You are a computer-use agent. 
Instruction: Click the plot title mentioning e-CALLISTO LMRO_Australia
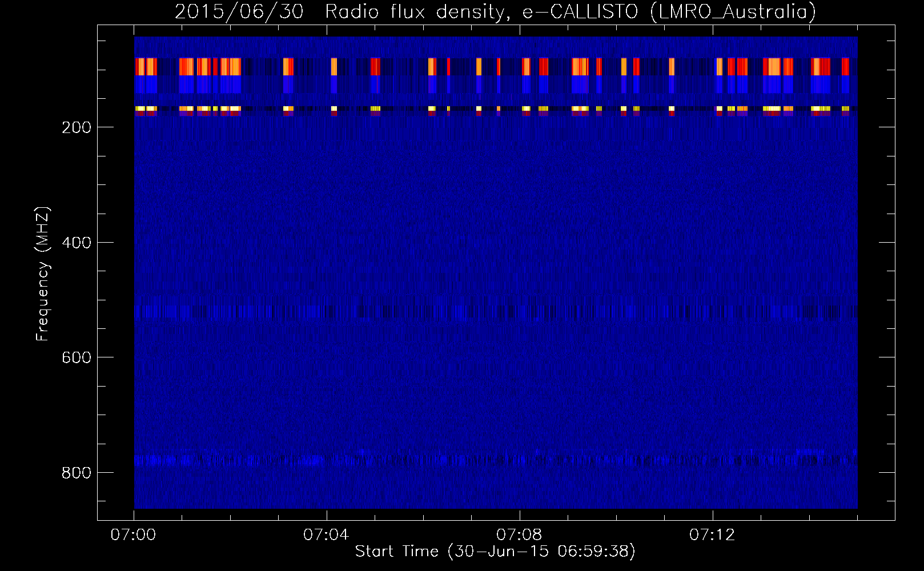[495, 12]
